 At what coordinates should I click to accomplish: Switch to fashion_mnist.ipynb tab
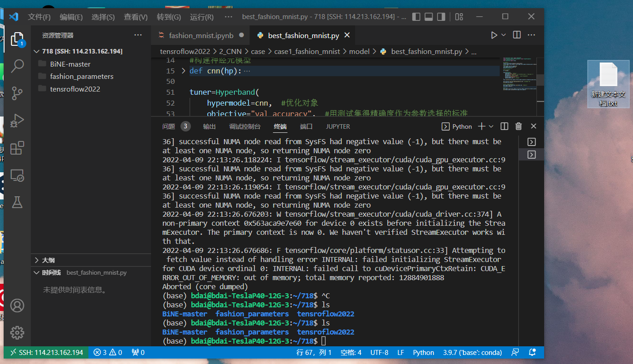[201, 35]
